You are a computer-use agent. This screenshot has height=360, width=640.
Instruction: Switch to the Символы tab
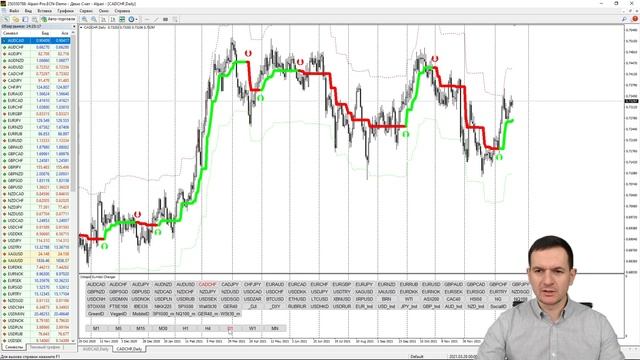point(14,347)
